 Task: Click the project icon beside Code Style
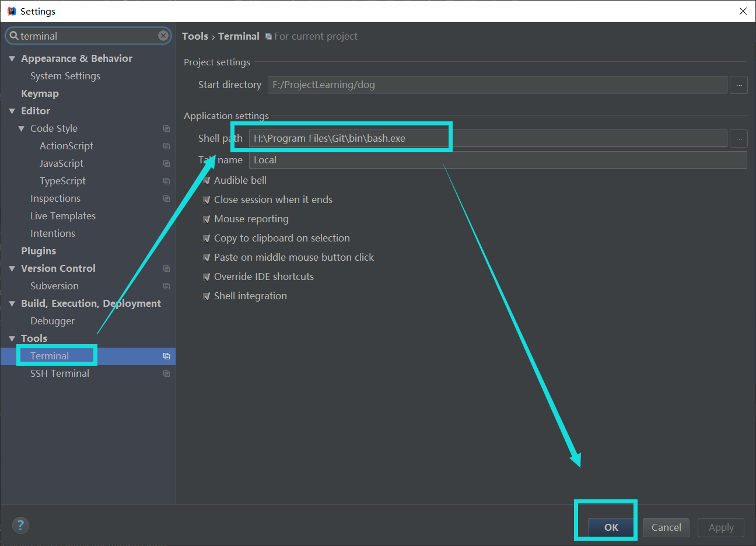[166, 128]
